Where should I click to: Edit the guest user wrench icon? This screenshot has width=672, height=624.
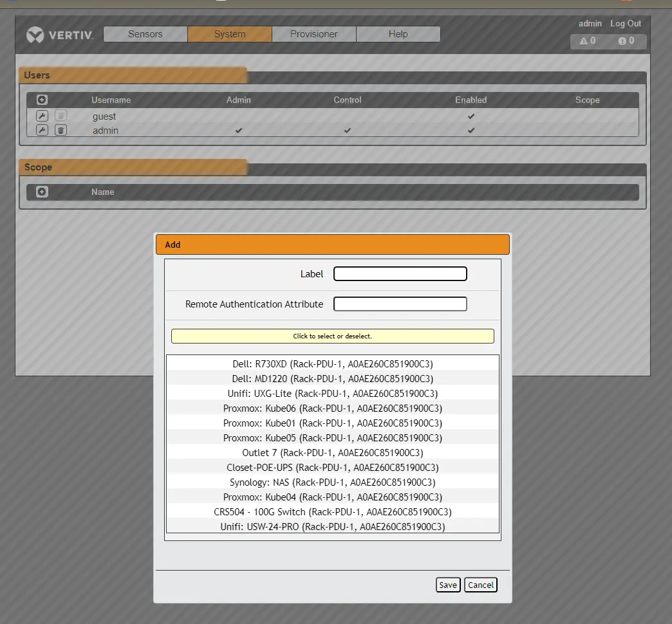pyautogui.click(x=42, y=116)
